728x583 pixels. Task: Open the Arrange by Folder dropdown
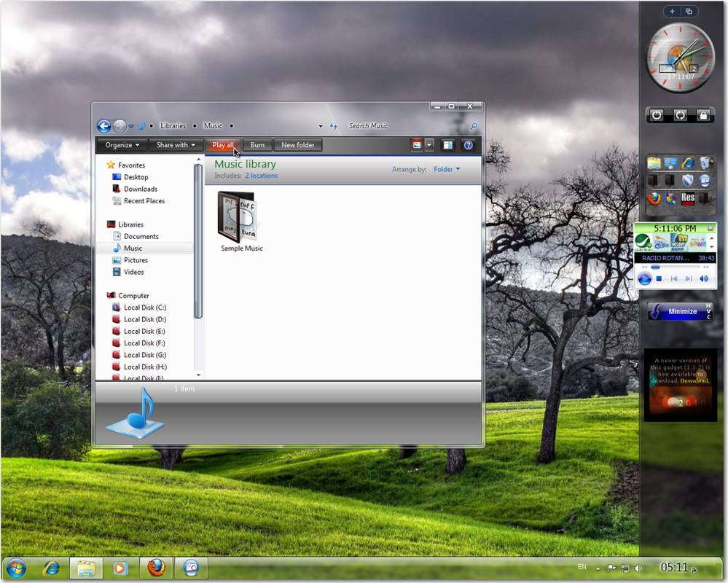pos(447,169)
